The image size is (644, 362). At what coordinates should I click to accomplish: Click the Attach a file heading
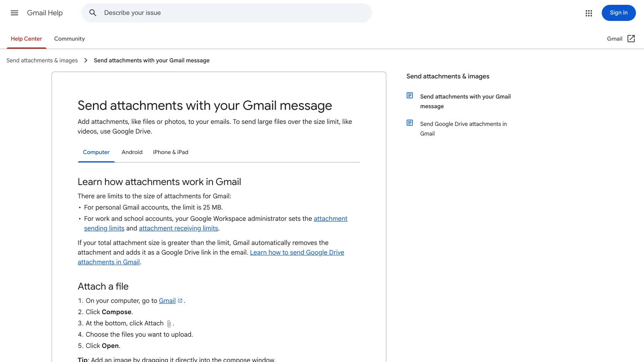(x=103, y=286)
